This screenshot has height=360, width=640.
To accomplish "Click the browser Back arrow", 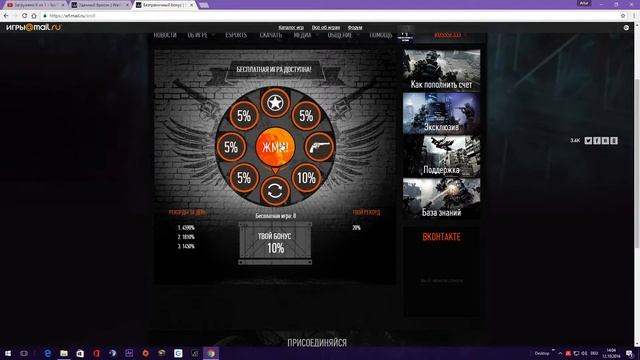I will pyautogui.click(x=6, y=16).
